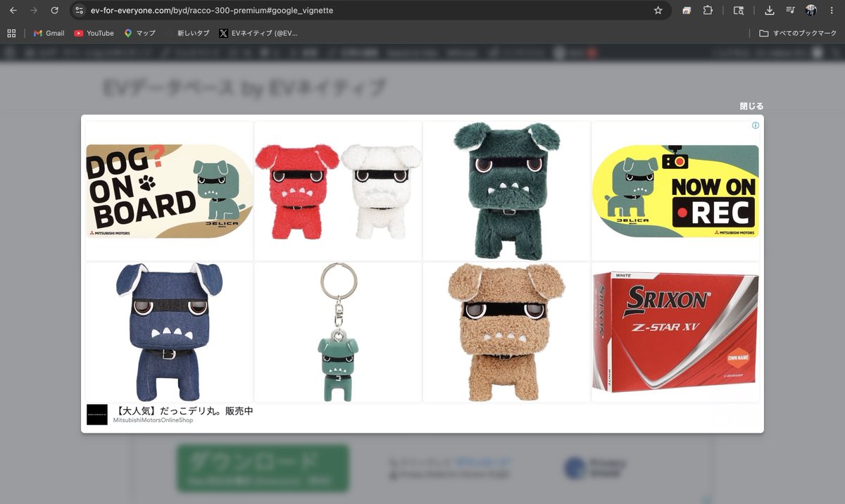Open the マップ bookmark

coord(140,33)
